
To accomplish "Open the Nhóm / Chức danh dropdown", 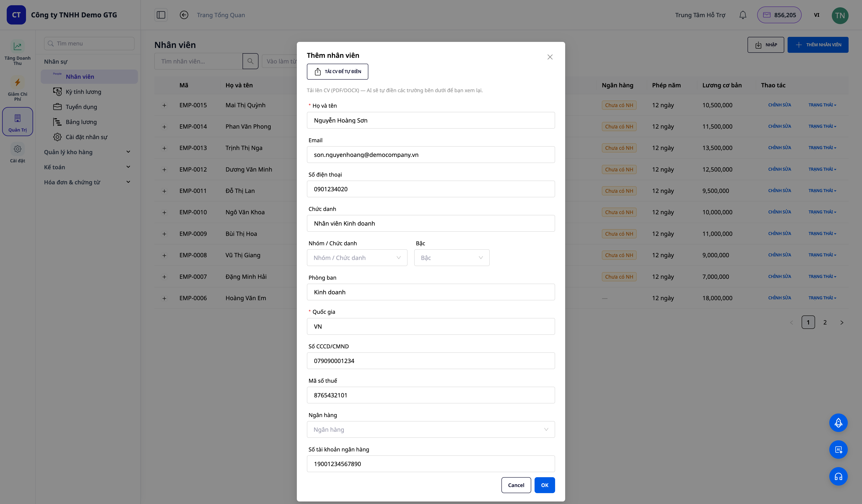I will pos(357,258).
